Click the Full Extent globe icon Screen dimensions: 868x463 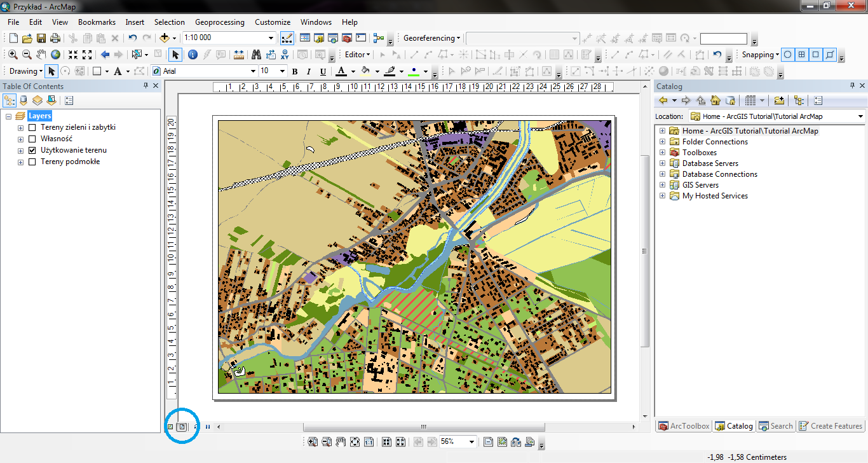click(55, 55)
